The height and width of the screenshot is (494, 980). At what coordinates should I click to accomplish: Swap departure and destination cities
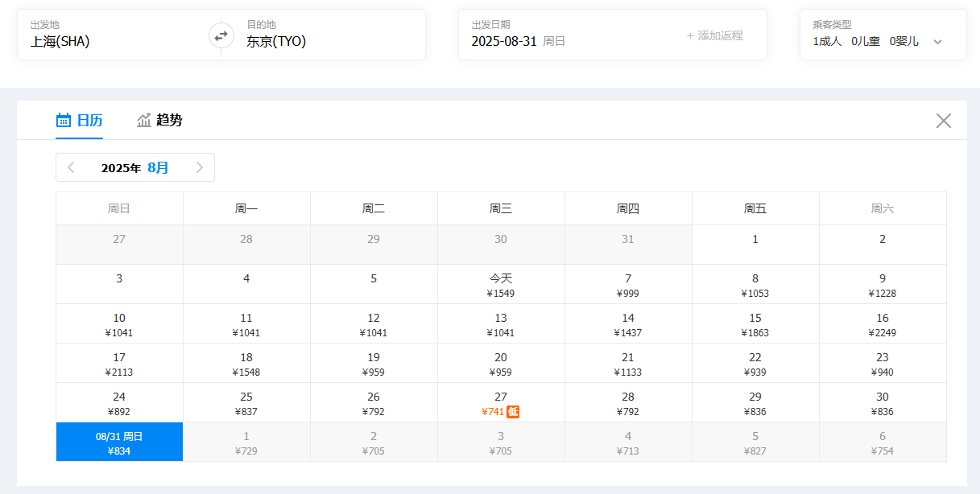pos(221,35)
